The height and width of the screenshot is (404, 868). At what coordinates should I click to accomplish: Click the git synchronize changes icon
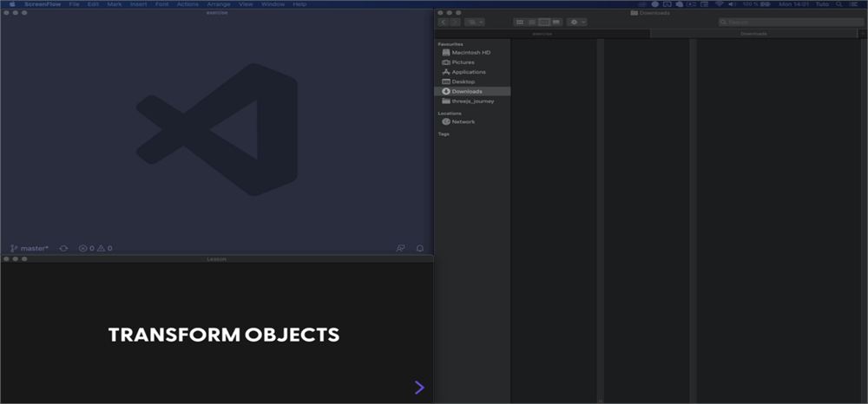click(x=63, y=248)
